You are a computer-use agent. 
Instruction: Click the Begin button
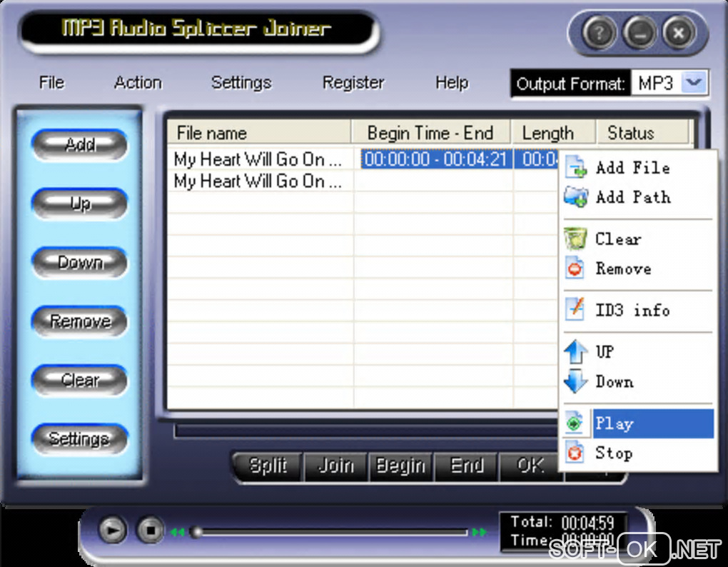coord(400,466)
